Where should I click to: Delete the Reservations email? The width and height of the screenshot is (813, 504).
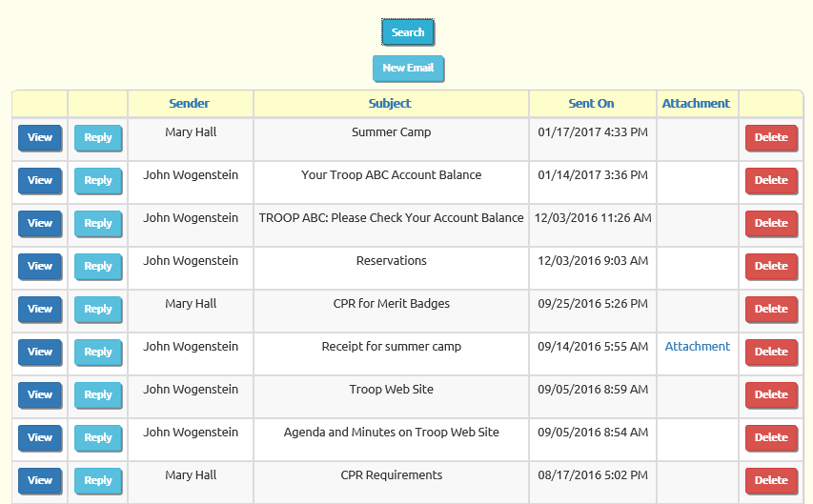[x=771, y=266]
